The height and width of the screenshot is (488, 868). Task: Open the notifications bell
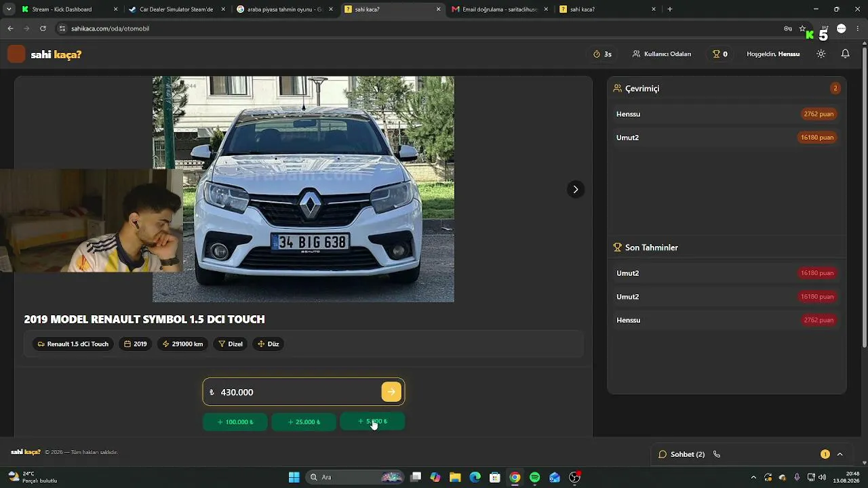[x=845, y=54]
